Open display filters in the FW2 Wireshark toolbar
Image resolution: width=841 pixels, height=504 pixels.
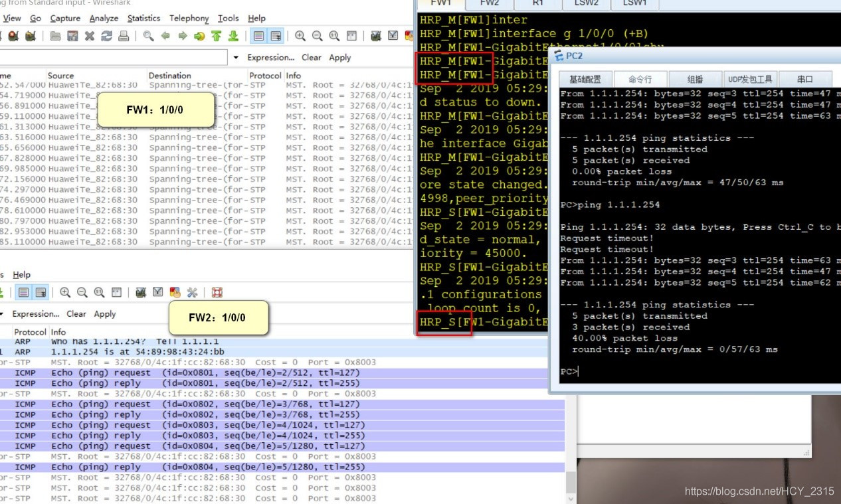click(158, 292)
